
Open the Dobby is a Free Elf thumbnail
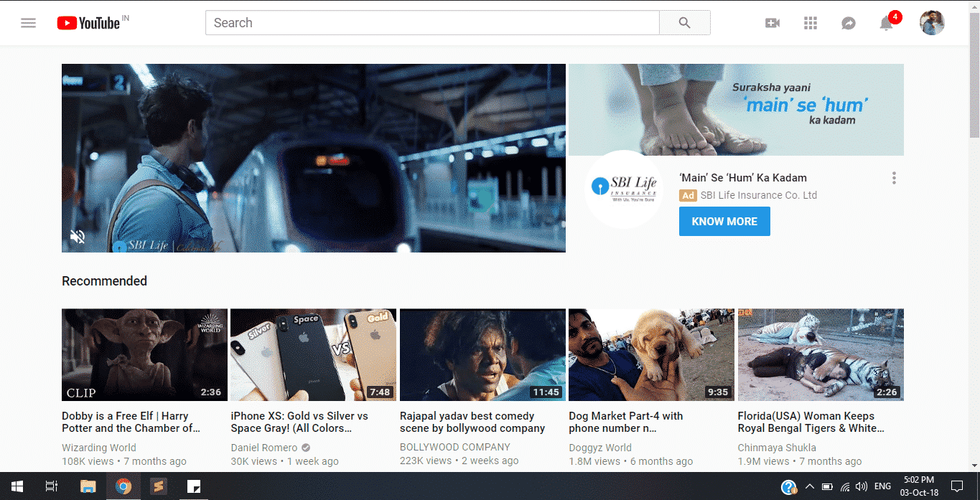(144, 354)
